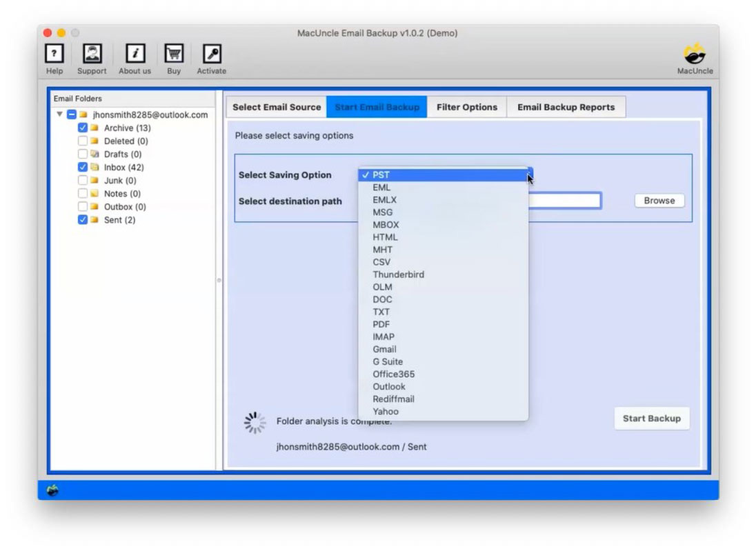The width and height of the screenshot is (756, 551).
Task: Uncheck the Inbox folder
Action: pyautogui.click(x=83, y=167)
